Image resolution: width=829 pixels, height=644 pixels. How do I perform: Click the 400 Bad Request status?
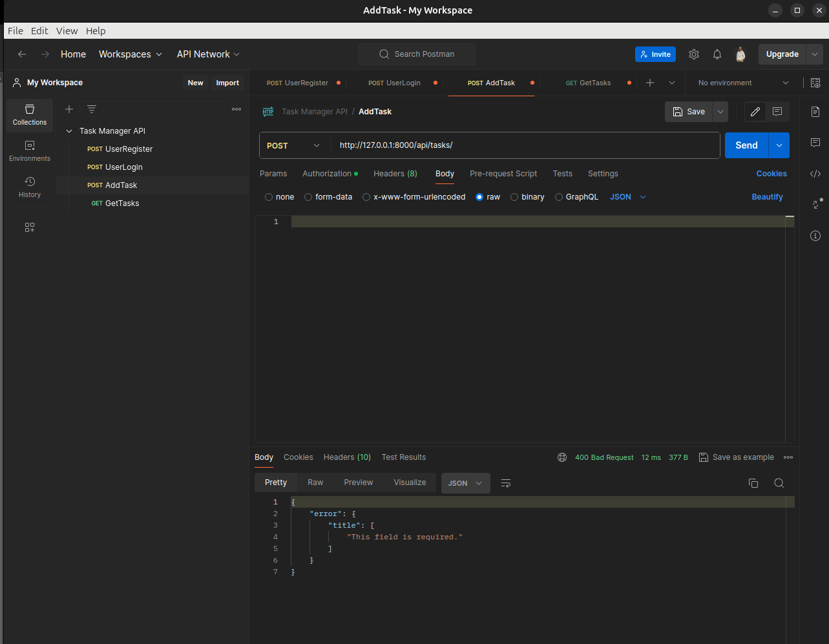click(604, 457)
